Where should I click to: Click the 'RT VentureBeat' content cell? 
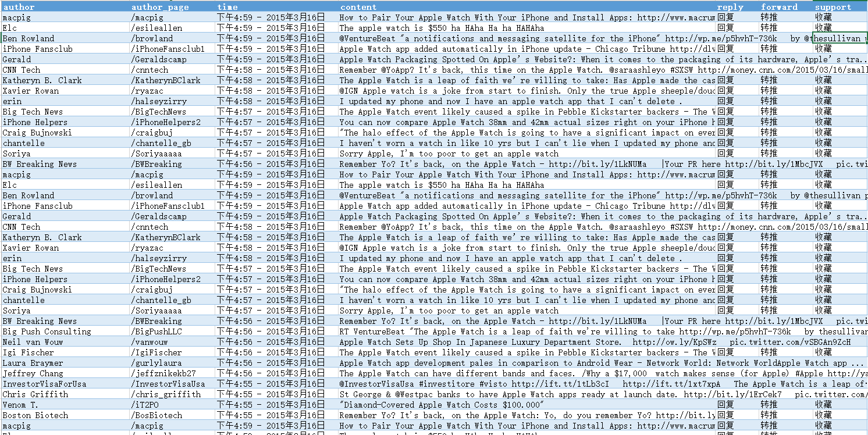click(603, 331)
